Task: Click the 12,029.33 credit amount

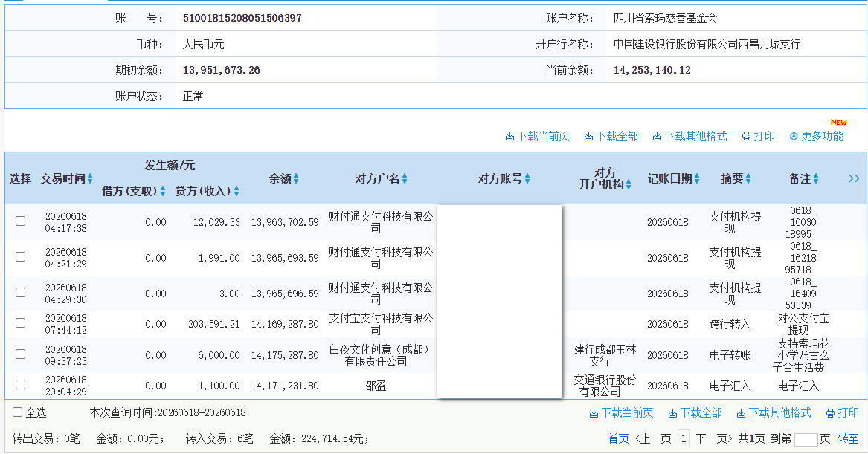Action: (216, 222)
